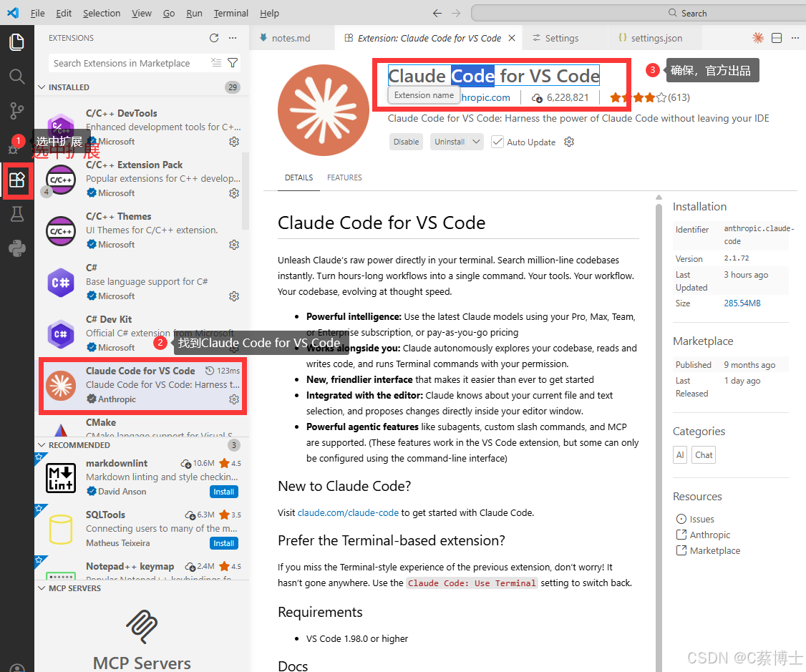Click the installed extensions count badge 29
This screenshot has width=806, height=672.
point(233,87)
